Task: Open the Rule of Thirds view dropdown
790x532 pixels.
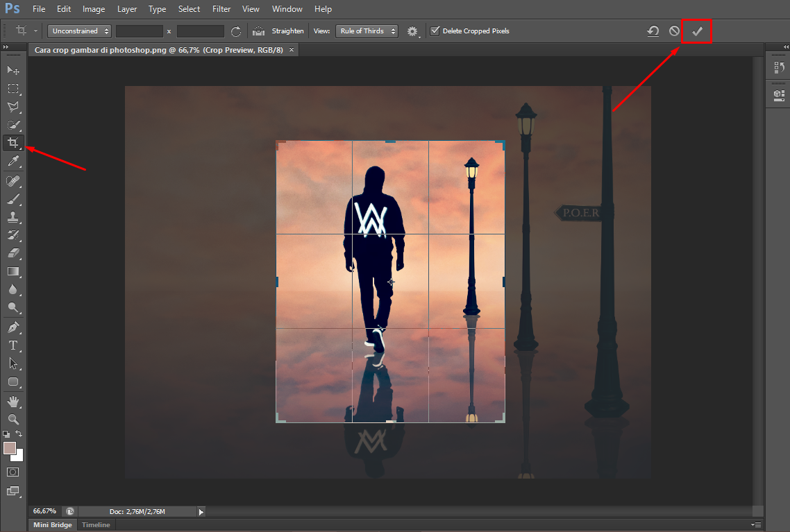Action: click(x=367, y=31)
